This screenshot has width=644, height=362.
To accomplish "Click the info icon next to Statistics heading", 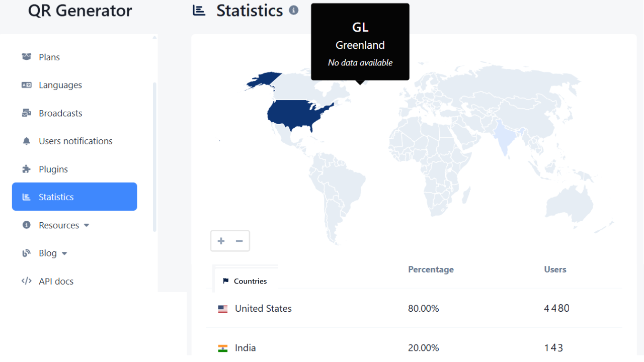I will [x=294, y=10].
